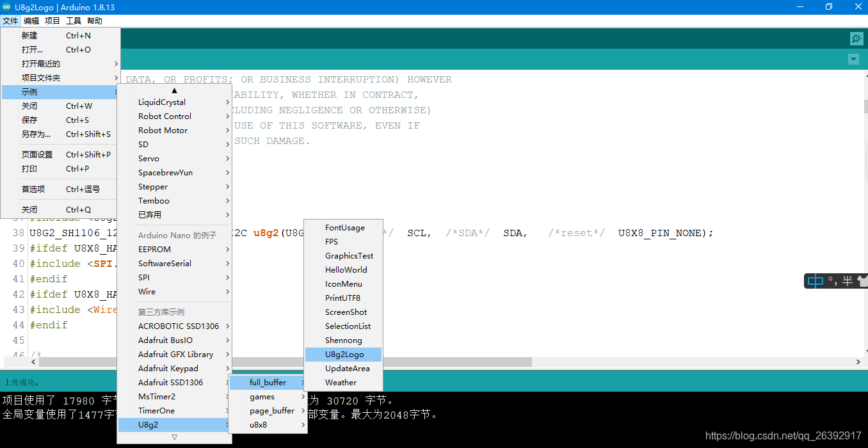Click the up arrow atop examples list

coord(174,90)
